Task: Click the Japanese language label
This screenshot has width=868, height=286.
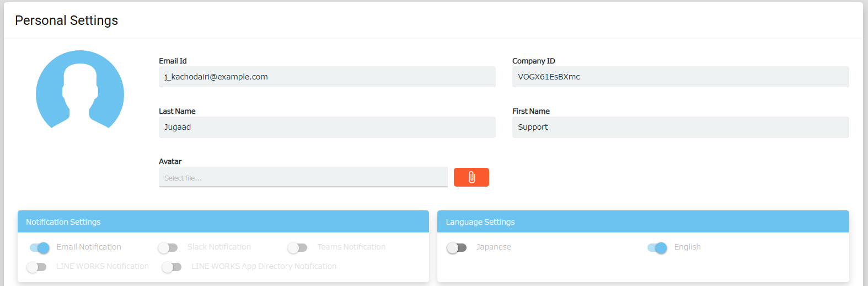Action: (494, 247)
